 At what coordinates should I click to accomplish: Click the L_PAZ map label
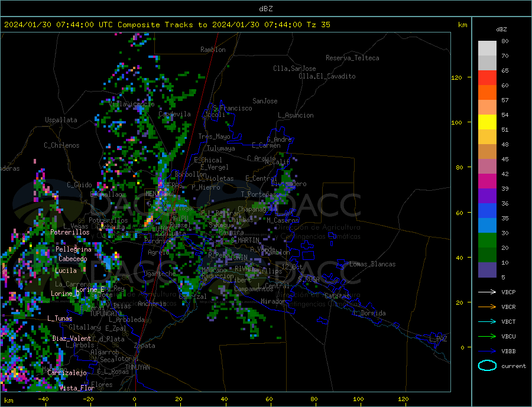point(438,339)
